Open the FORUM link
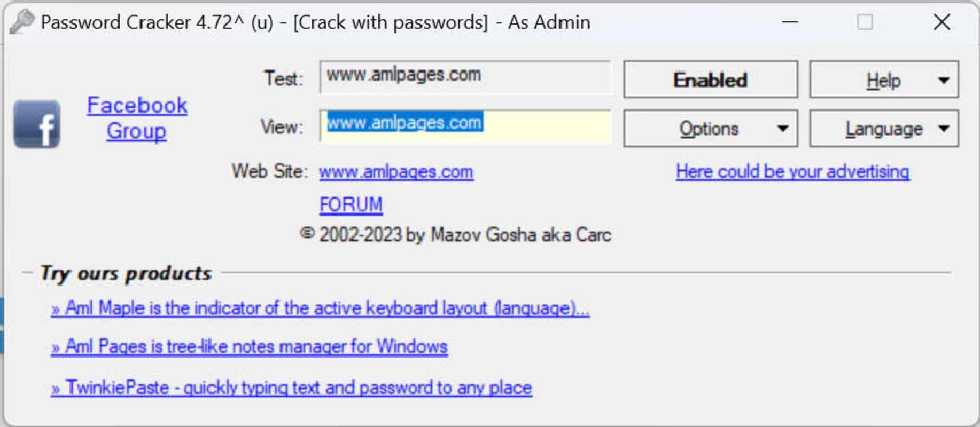 point(351,204)
